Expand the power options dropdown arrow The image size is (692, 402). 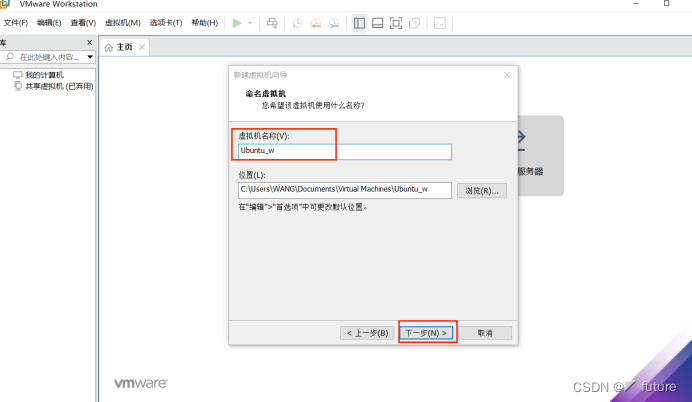coord(250,23)
